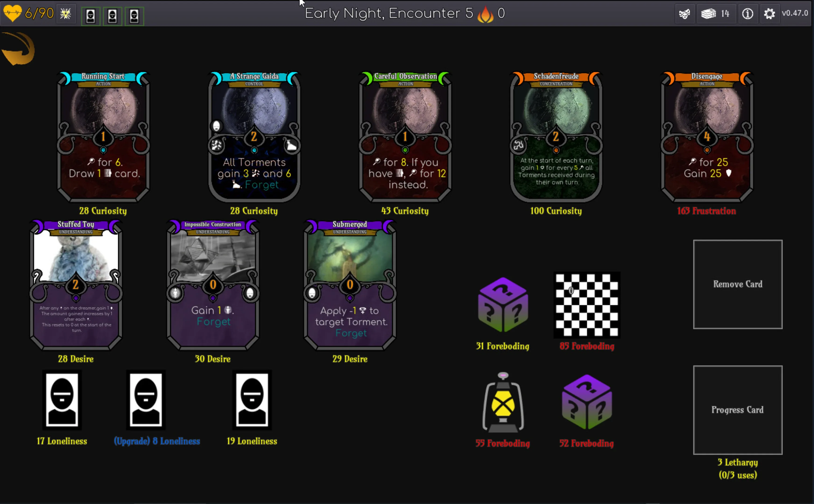This screenshot has height=504, width=814.
Task: Select the Stuffed Toy understanding card
Action: point(76,285)
